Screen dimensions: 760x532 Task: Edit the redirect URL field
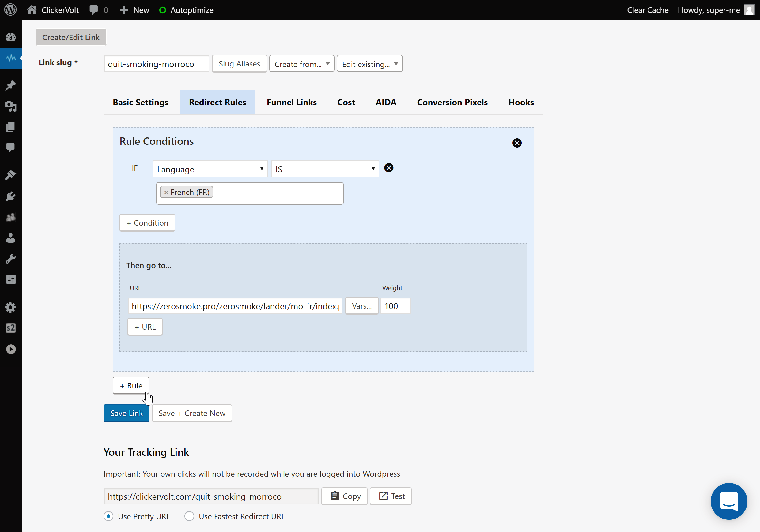coord(235,306)
